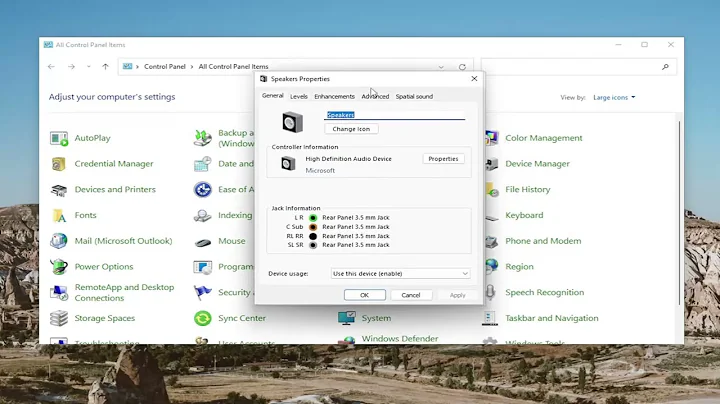Open Region globe icon
Screen dimensions: 720x404
(x=491, y=267)
